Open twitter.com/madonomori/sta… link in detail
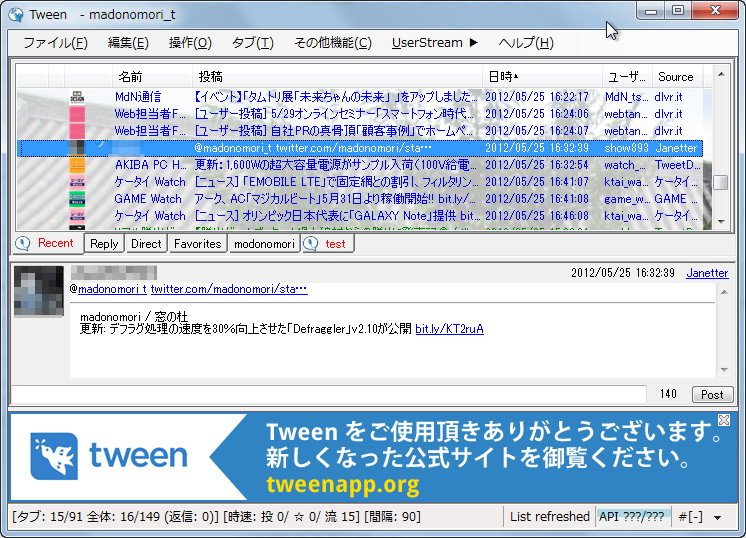Screen dimensions: 746x538 229,289
